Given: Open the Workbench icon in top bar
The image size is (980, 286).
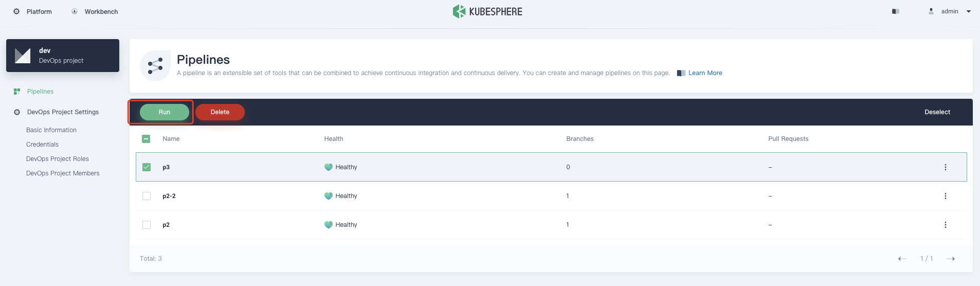Looking at the screenshot, I should (75, 11).
